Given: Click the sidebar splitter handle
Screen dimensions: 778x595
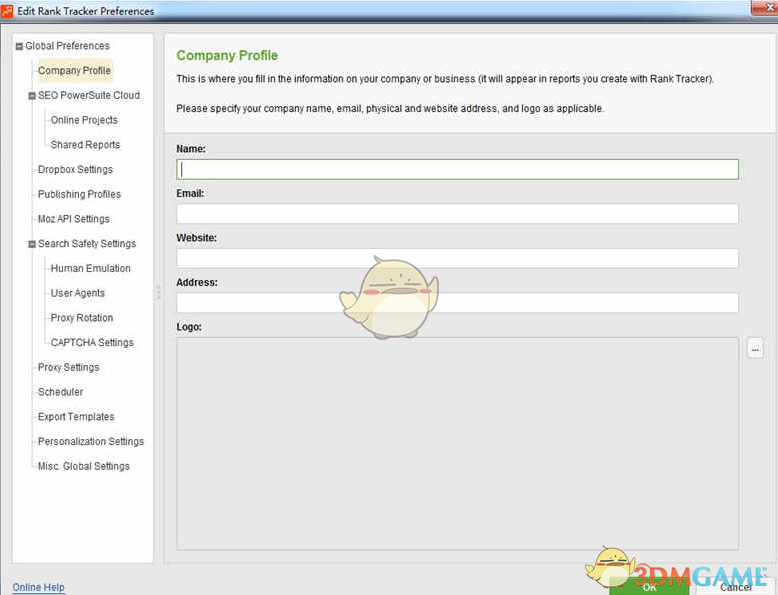Looking at the screenshot, I should pos(159,292).
